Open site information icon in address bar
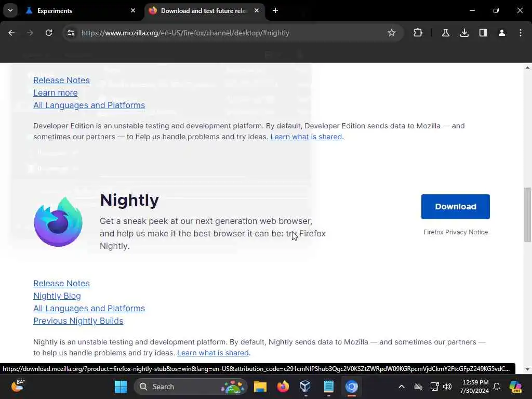The height and width of the screenshot is (399, 532). (x=71, y=33)
